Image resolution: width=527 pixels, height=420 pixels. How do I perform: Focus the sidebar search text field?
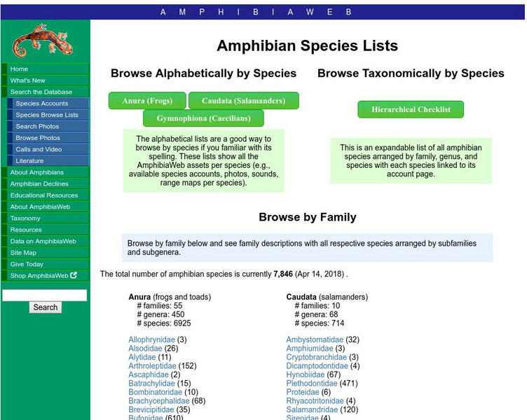click(45, 295)
